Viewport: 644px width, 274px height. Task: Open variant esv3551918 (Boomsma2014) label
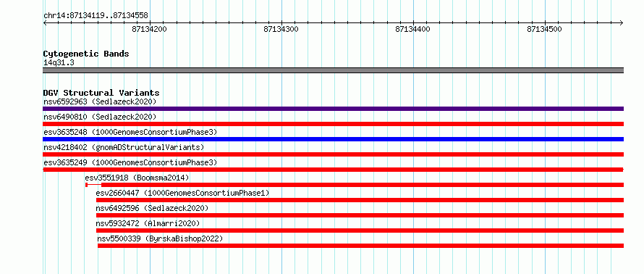click(x=137, y=178)
